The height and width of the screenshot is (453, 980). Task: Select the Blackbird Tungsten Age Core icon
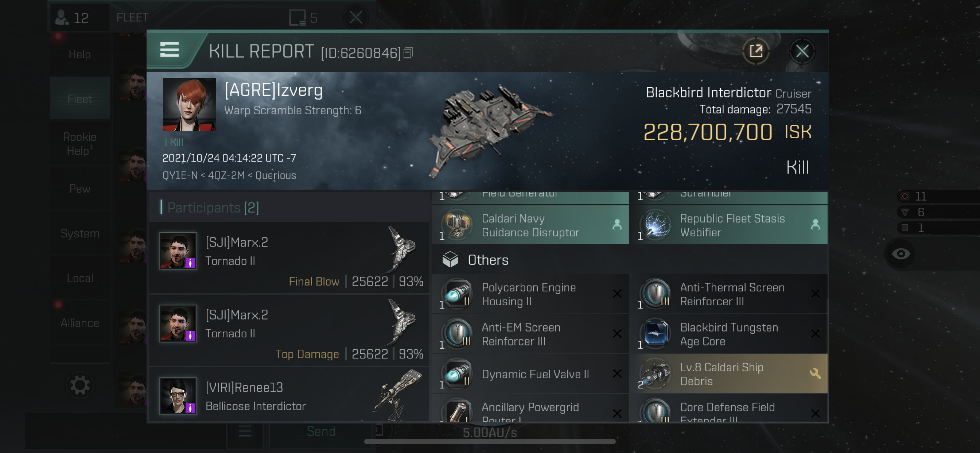click(656, 334)
